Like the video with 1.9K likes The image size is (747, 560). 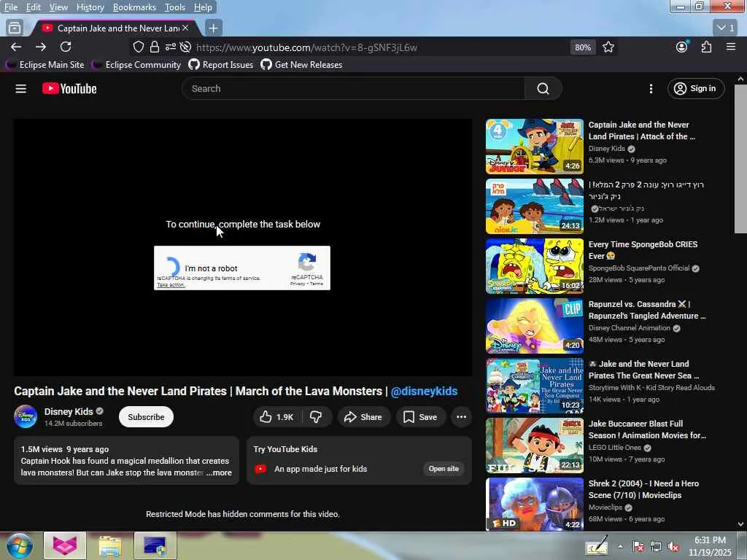[276, 417]
